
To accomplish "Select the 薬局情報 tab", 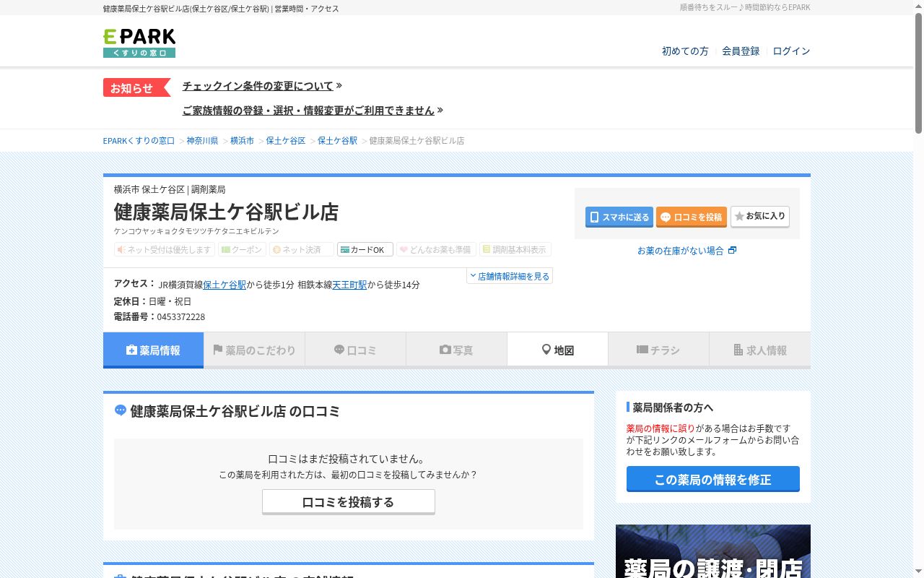I will [x=153, y=350].
